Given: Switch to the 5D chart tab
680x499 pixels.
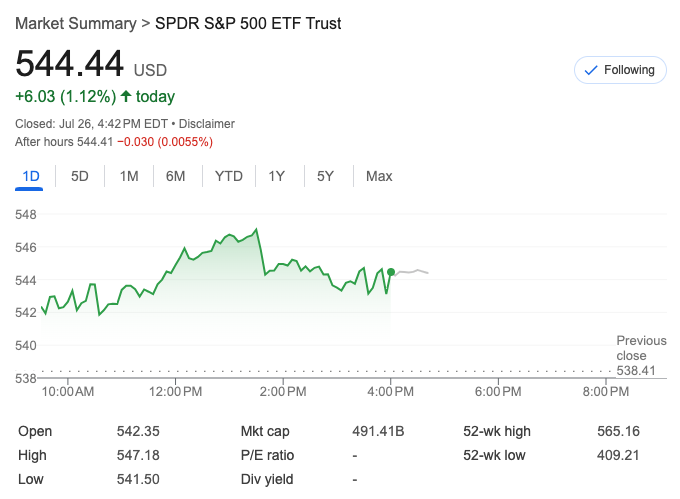Looking at the screenshot, I should pos(80,177).
